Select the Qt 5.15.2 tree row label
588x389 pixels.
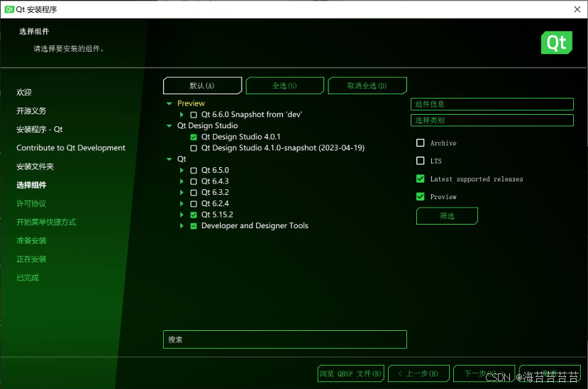[217, 215]
